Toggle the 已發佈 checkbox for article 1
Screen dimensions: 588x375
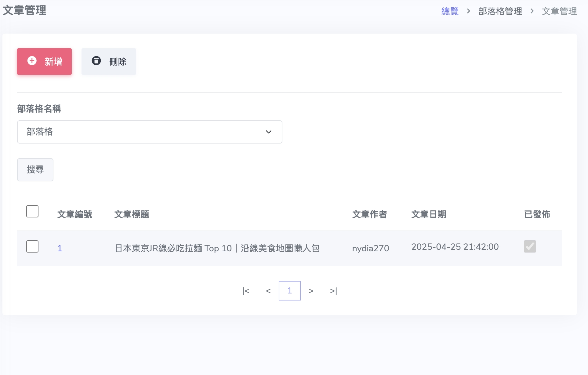(x=530, y=246)
